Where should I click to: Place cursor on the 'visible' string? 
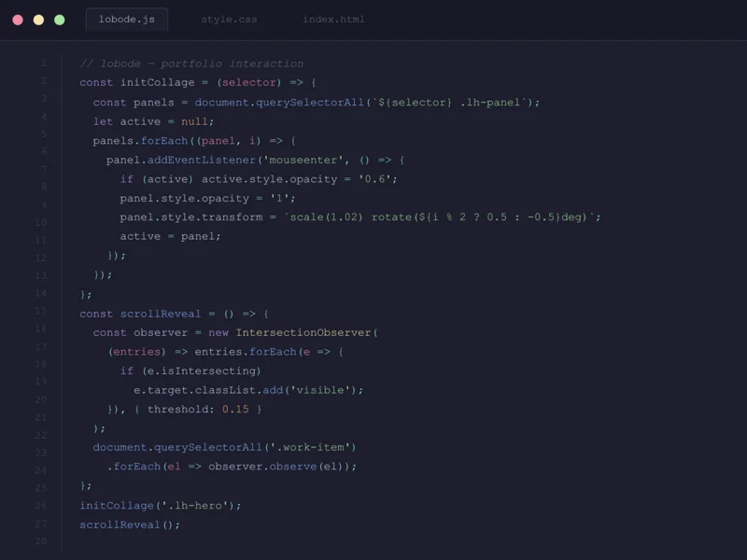[x=330, y=389]
